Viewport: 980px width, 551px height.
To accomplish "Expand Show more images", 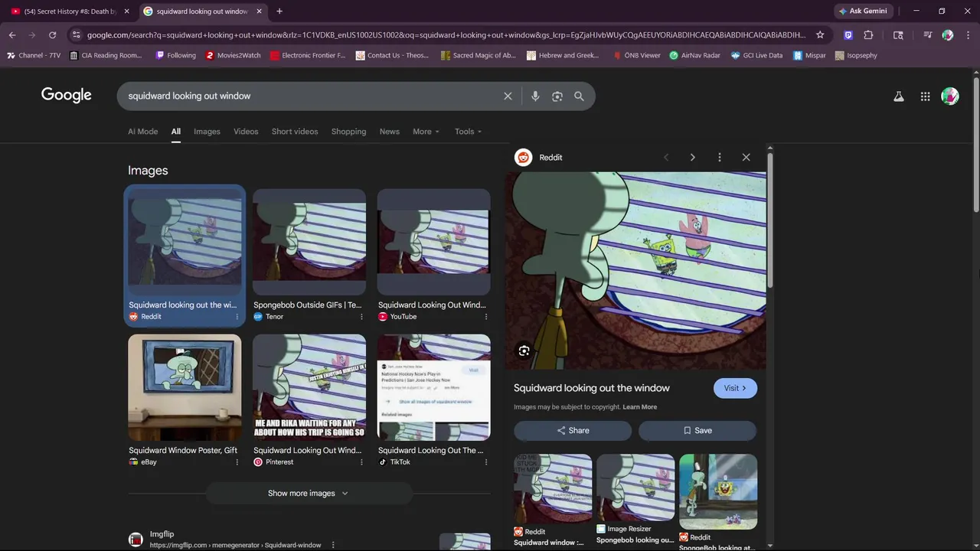I will click(x=309, y=494).
